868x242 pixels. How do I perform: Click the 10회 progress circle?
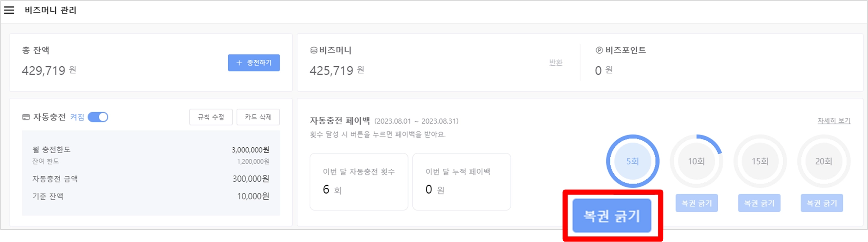pyautogui.click(x=696, y=161)
